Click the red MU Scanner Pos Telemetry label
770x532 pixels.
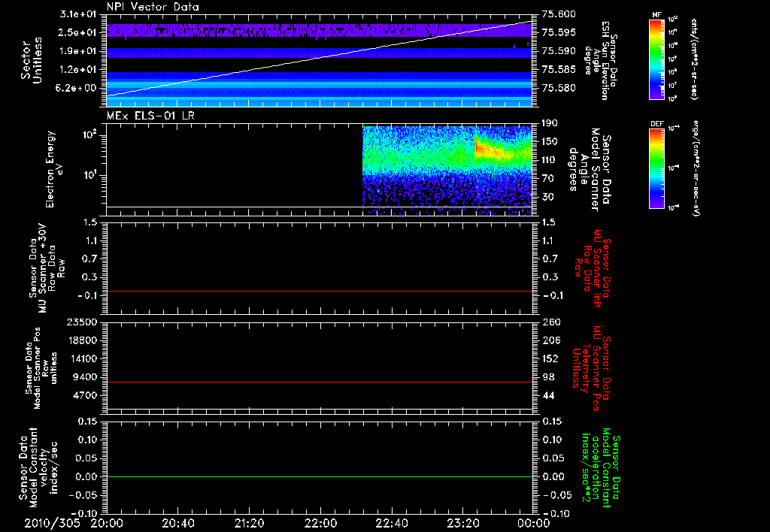pyautogui.click(x=592, y=368)
